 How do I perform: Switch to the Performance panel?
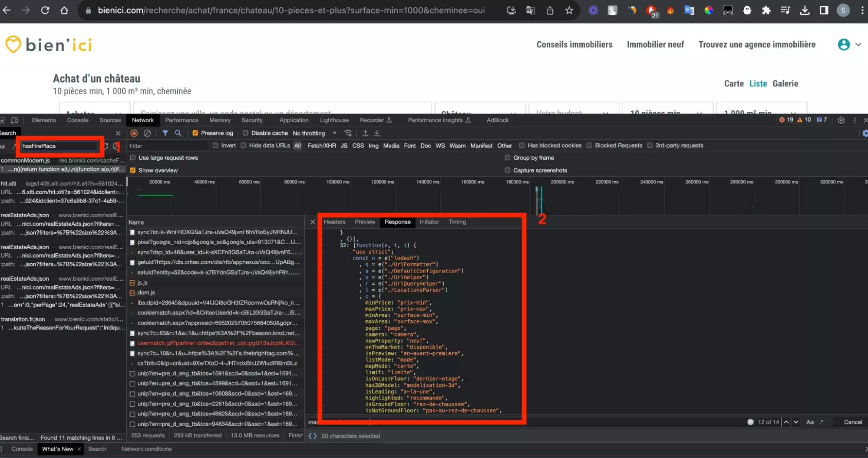click(x=182, y=120)
